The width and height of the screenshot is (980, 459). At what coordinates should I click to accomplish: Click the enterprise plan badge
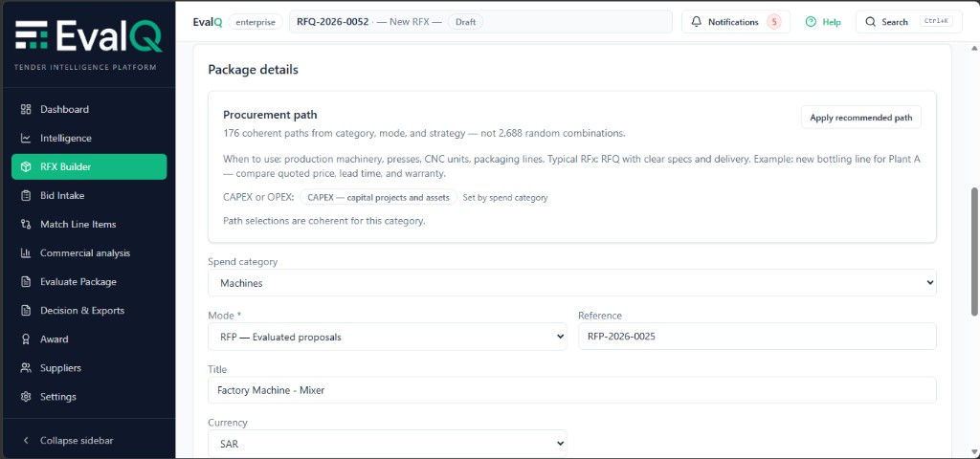[x=255, y=22]
